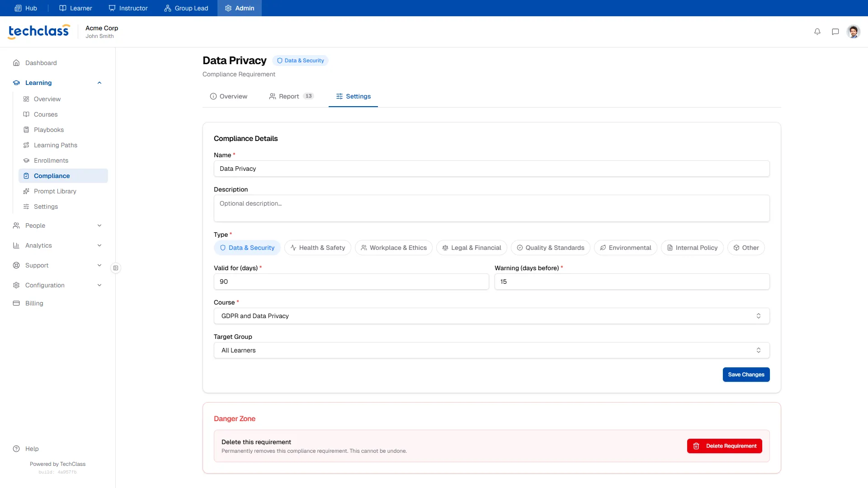Select Quality & Standards type chip
This screenshot has height=488, width=868.
pyautogui.click(x=551, y=248)
